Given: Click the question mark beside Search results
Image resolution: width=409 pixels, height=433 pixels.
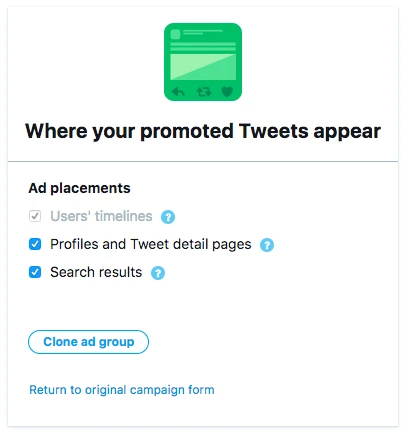Looking at the screenshot, I should (x=158, y=273).
